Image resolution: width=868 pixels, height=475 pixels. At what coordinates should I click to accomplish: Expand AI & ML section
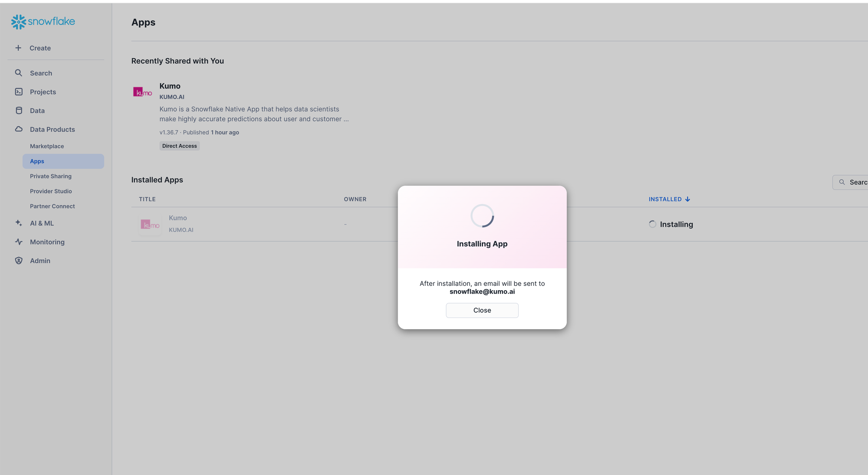(x=42, y=223)
